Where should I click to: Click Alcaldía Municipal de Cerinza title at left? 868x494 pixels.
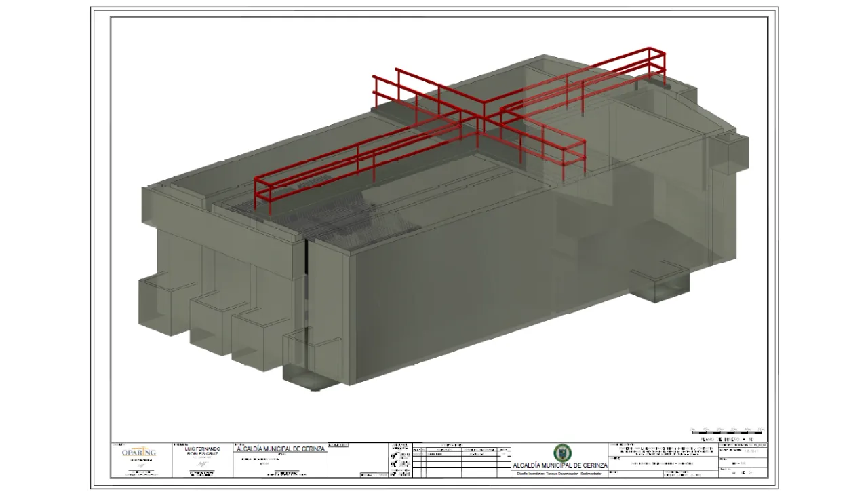point(280,449)
